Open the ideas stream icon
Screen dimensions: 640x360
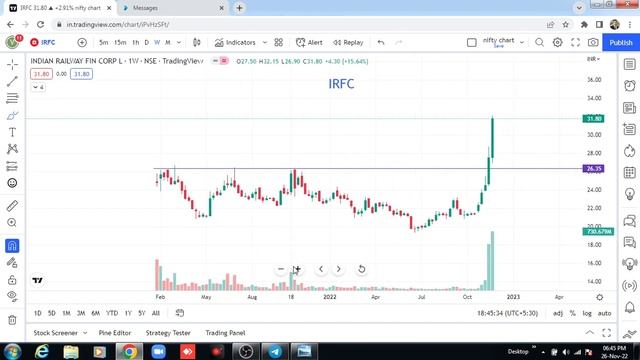[629, 264]
